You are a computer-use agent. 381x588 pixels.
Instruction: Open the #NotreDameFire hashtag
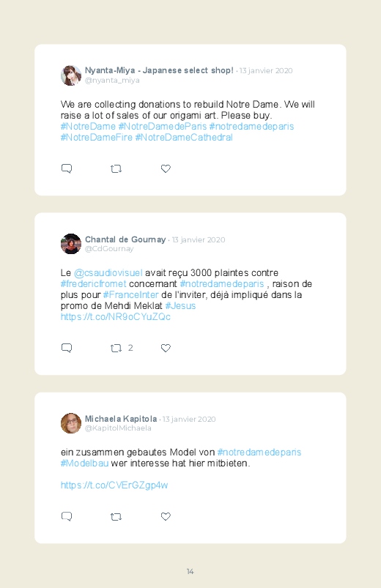coord(97,138)
